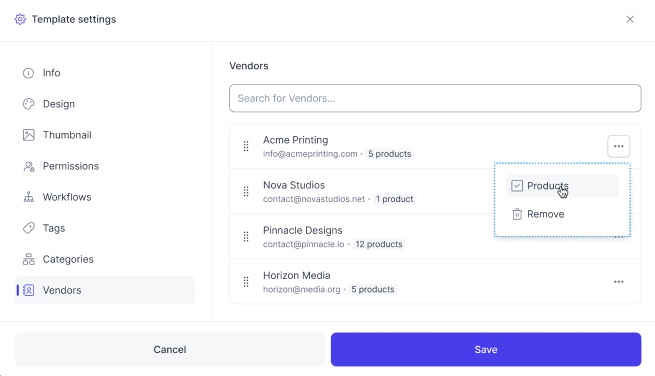The width and height of the screenshot is (655, 376).
Task: Click Acme Printing's 5 products badge
Action: point(390,154)
